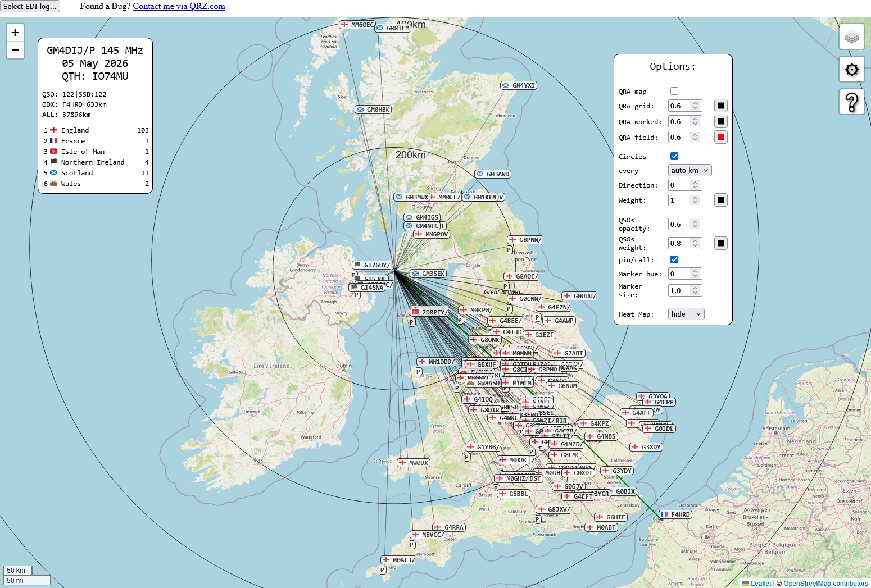Toggle the QRA map checkbox
This screenshot has width=871, height=588.
pos(674,91)
